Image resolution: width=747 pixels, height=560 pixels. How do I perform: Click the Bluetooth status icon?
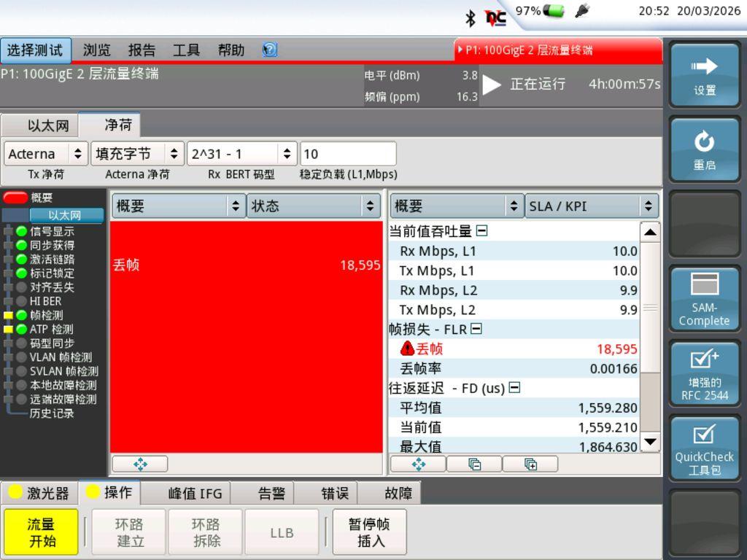(471, 15)
